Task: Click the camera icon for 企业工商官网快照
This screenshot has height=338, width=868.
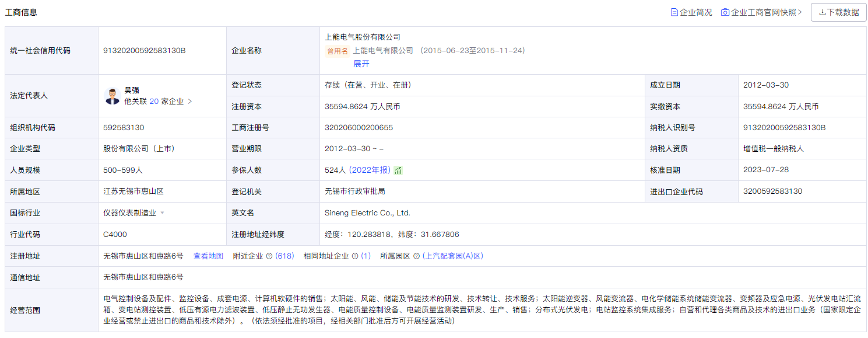Action: pos(725,12)
